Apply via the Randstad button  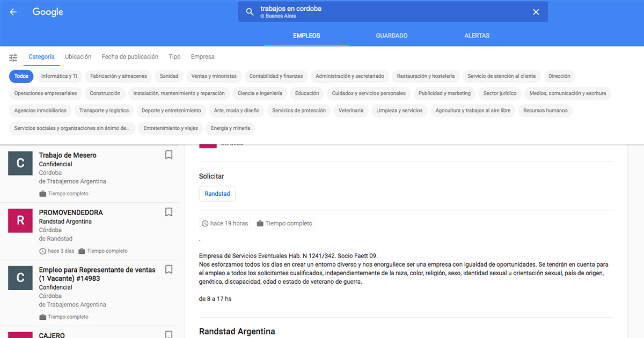coord(217,194)
